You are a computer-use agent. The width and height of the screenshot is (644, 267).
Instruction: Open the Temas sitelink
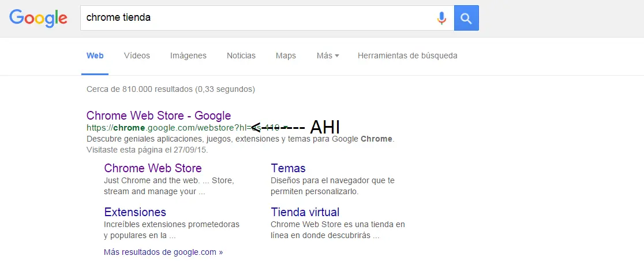pos(288,168)
